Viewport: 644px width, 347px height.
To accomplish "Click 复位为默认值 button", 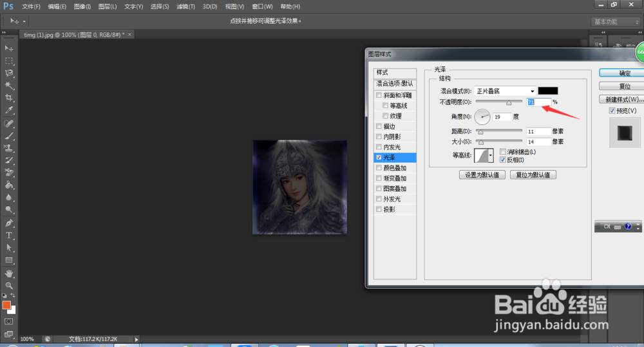I will (x=533, y=175).
